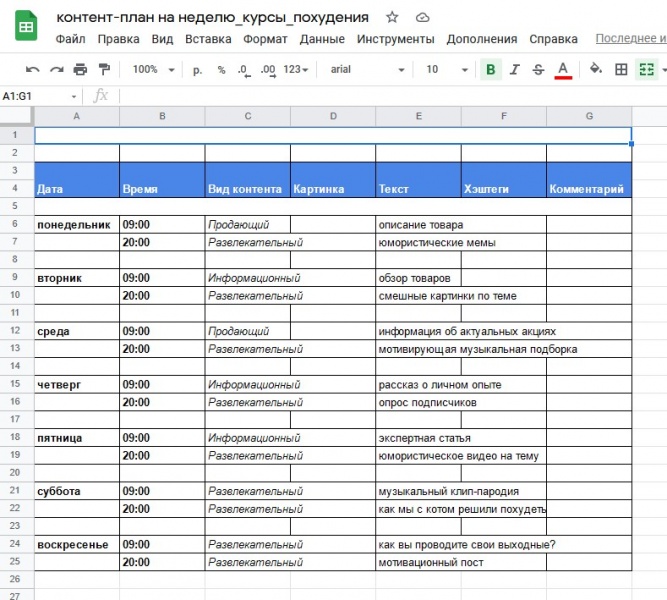Viewport: 667px width, 600px height.
Task: Select the воскресенье cell
Action: point(77,544)
